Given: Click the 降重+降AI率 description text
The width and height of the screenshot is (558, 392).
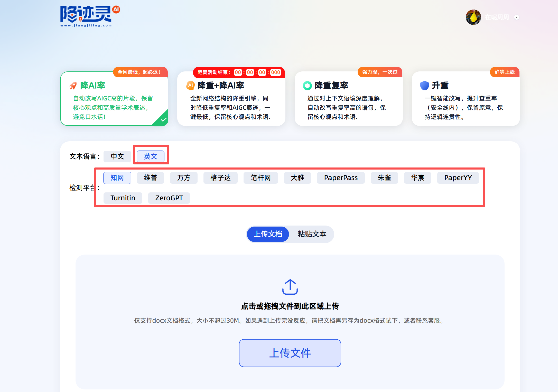Looking at the screenshot, I should tap(230, 108).
